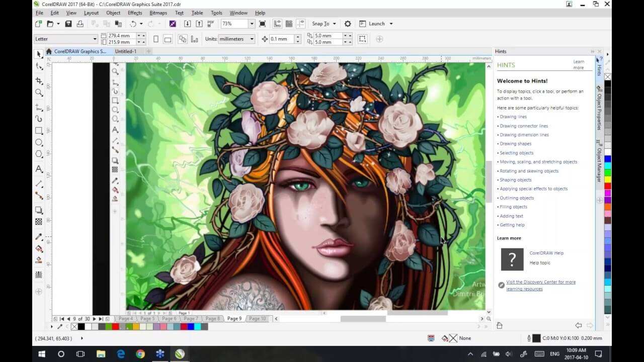Activate the Text tool
Viewport: 644px width, 362px height.
point(39,169)
